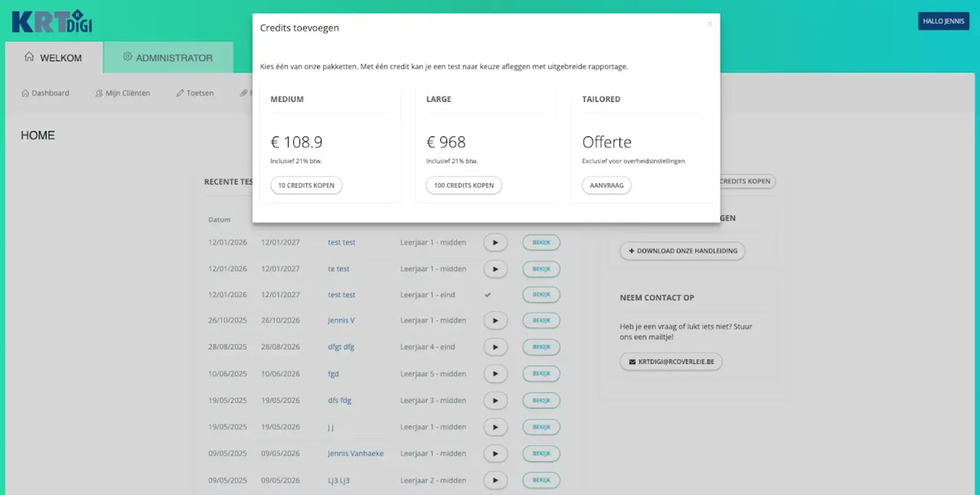
Task: Open the Toetsen menu item
Action: (x=195, y=93)
